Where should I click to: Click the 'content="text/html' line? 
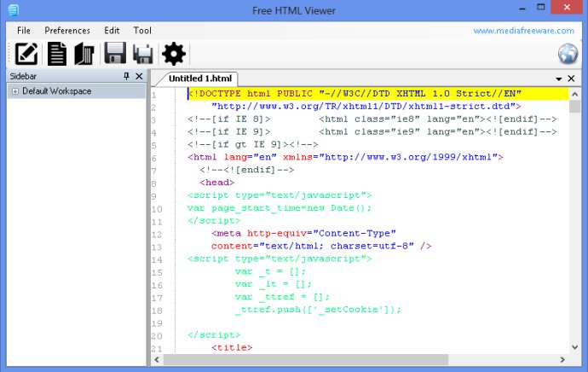point(321,247)
